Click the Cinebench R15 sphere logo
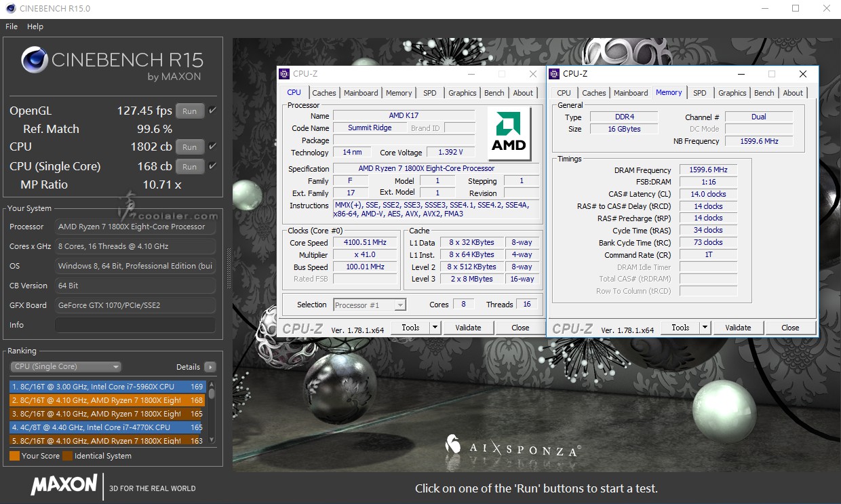841x504 pixels. [34, 60]
